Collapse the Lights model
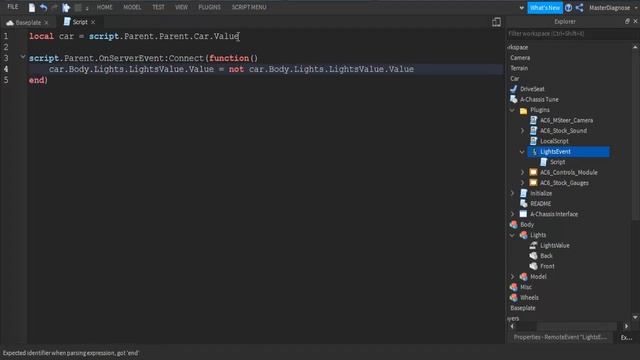The height and width of the screenshot is (360, 640). [512, 235]
